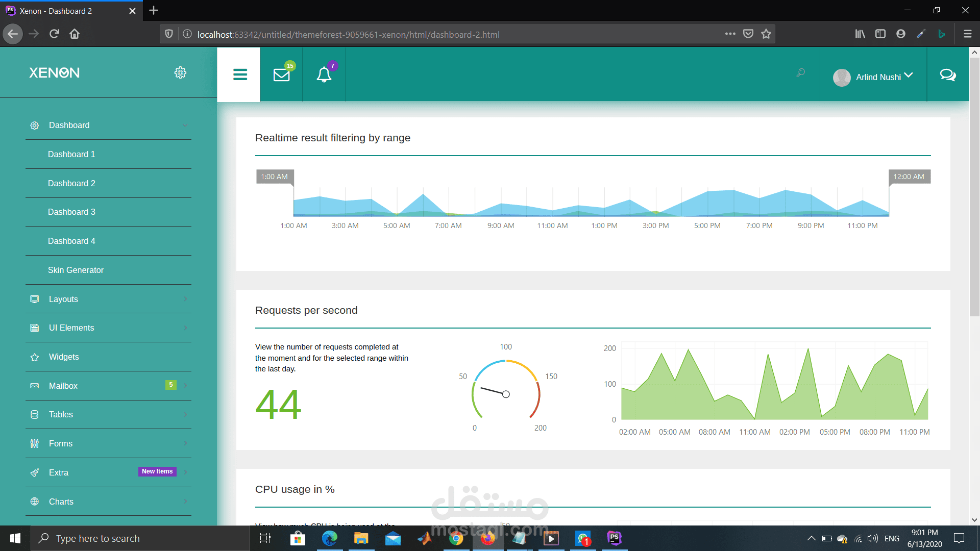
Task: Select Dashboard 3 in the sidebar
Action: [71, 212]
